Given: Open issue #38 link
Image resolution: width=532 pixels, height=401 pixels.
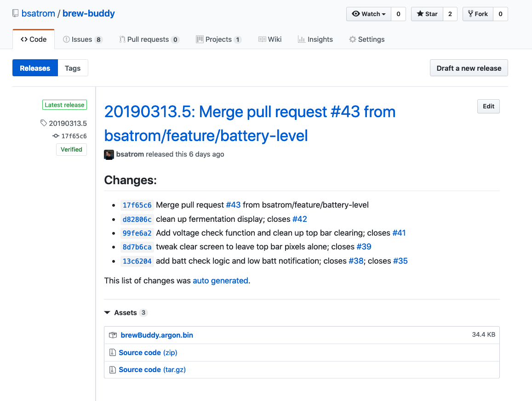Looking at the screenshot, I should point(356,260).
